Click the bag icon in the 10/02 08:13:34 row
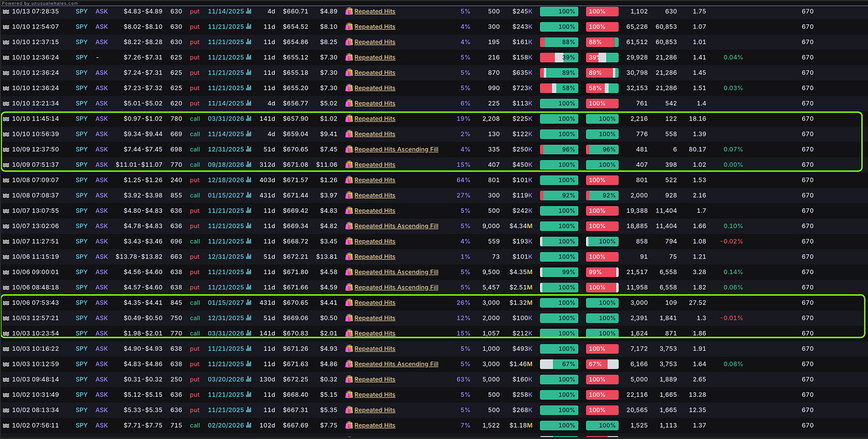The height and width of the screenshot is (439, 868). click(x=349, y=410)
